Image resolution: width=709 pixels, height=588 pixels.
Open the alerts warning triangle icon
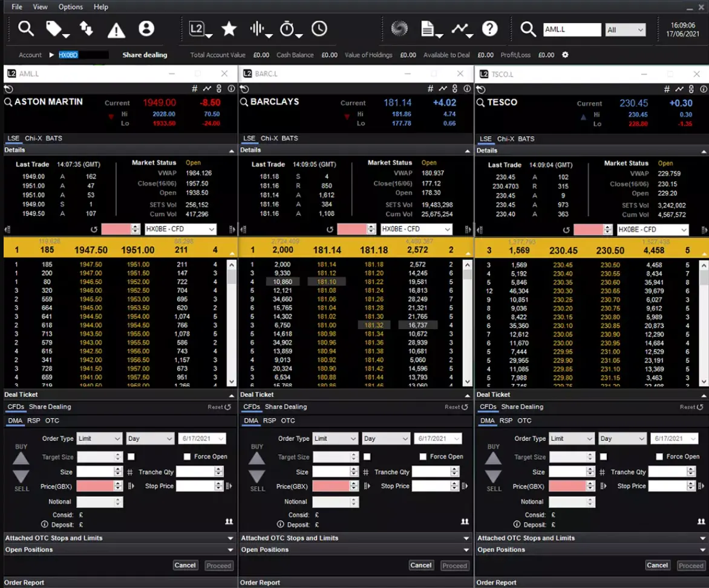[x=116, y=30]
